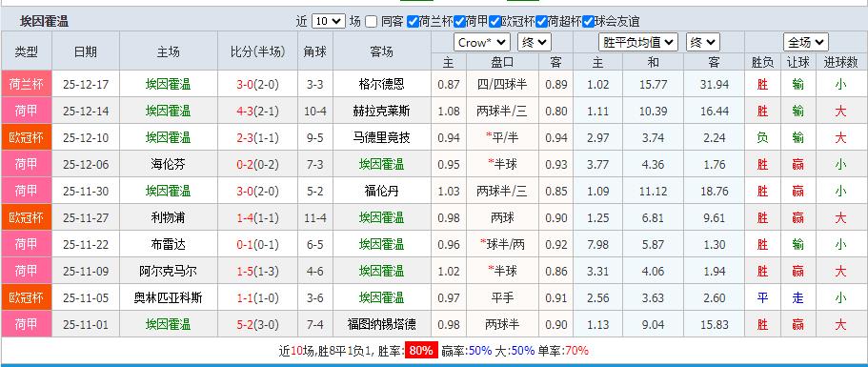868x367 pixels.
Task: Open the 全场 dropdown
Action: coord(805,42)
